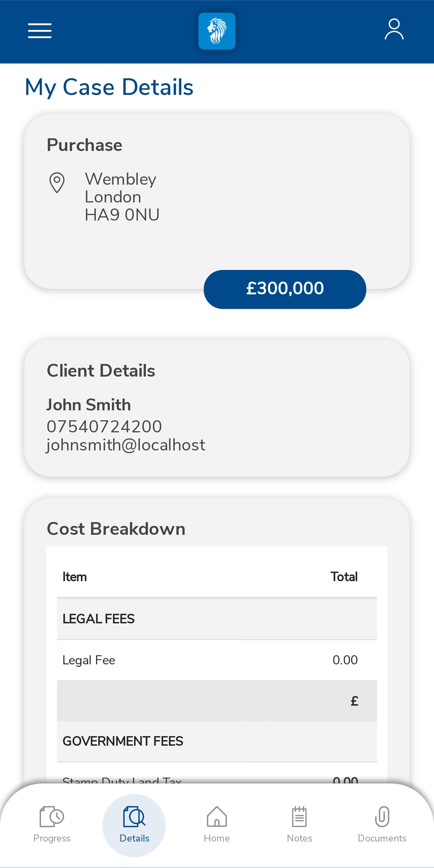Tap the Progress clock icon
This screenshot has width=434, height=868.
52,816
